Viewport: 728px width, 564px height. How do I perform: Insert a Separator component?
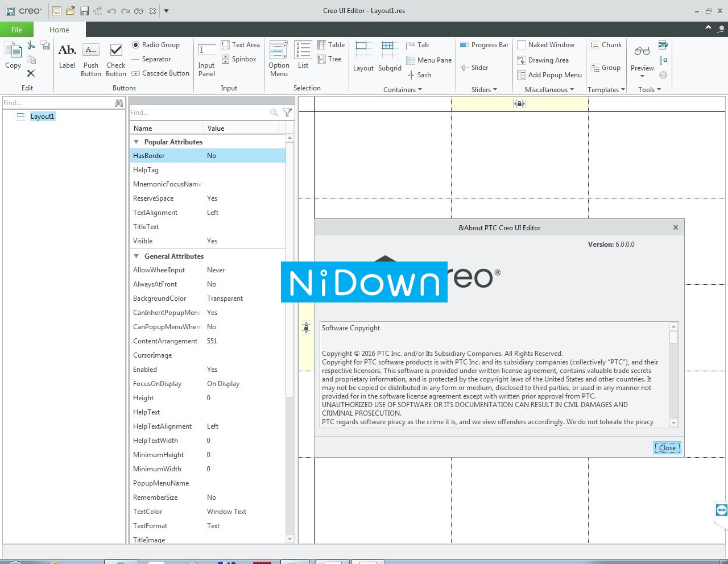pos(151,59)
